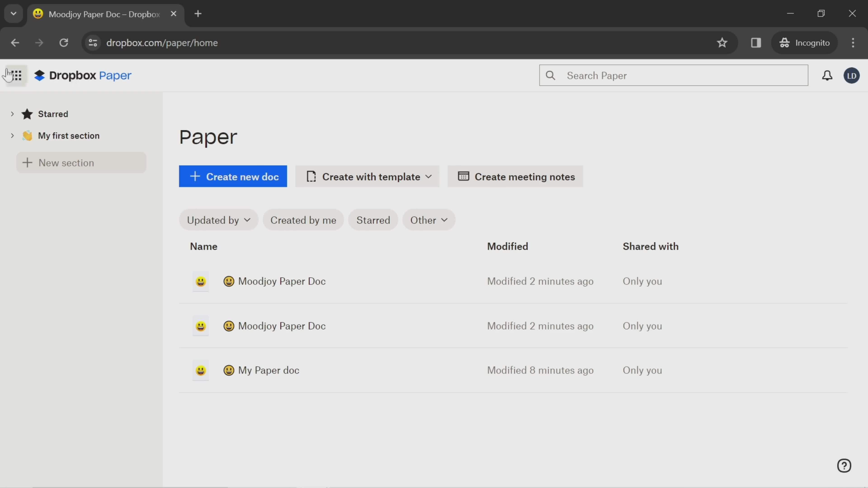Click Create new doc button
The image size is (868, 488).
pos(233,176)
